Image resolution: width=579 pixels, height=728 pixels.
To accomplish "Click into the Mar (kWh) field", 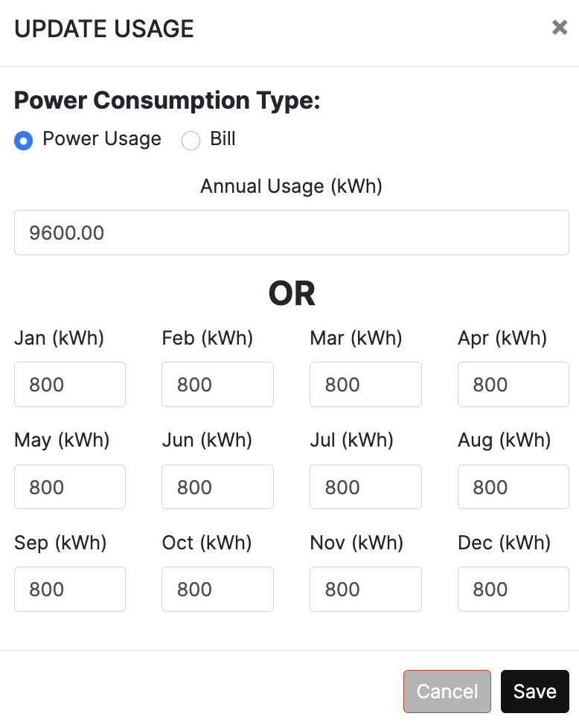I will (365, 384).
